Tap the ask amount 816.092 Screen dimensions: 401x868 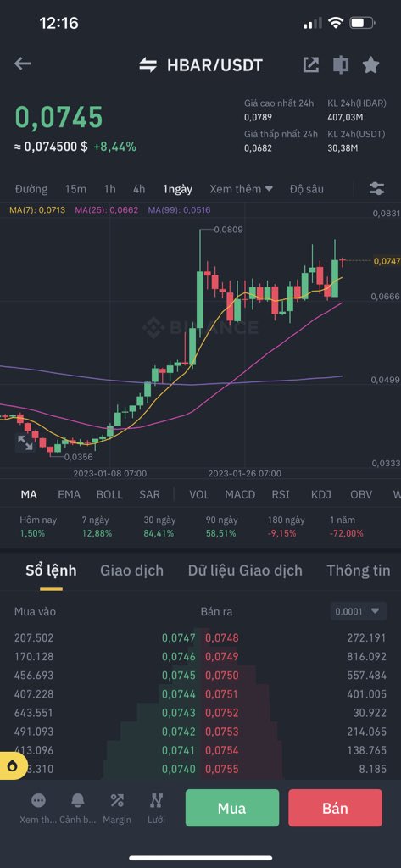point(366,657)
